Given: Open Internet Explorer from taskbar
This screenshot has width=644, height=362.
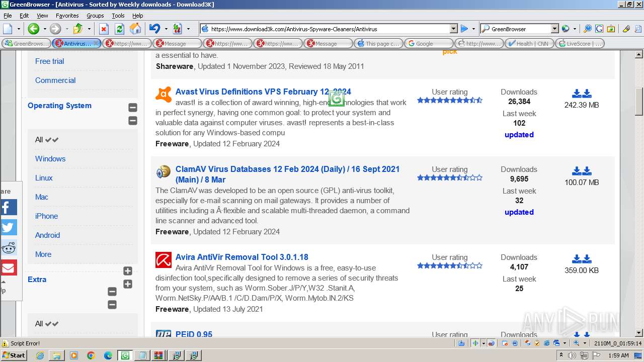Looking at the screenshot, I should point(40,355).
